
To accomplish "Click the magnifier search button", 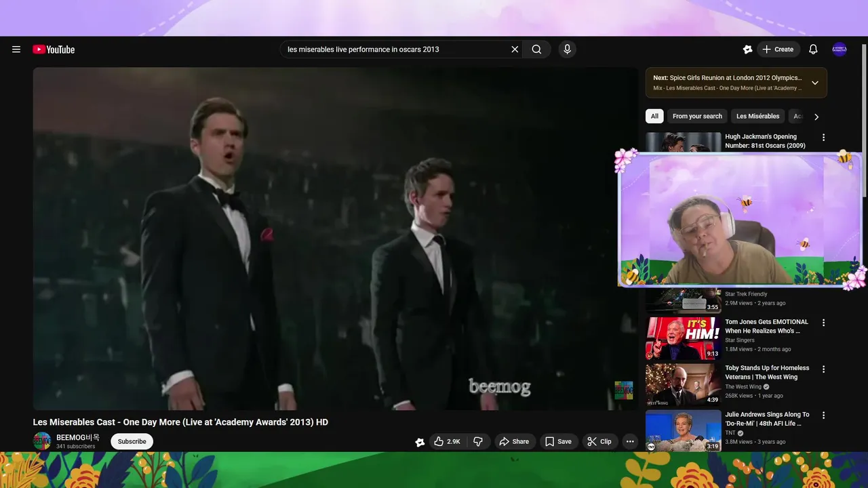I will pyautogui.click(x=536, y=49).
